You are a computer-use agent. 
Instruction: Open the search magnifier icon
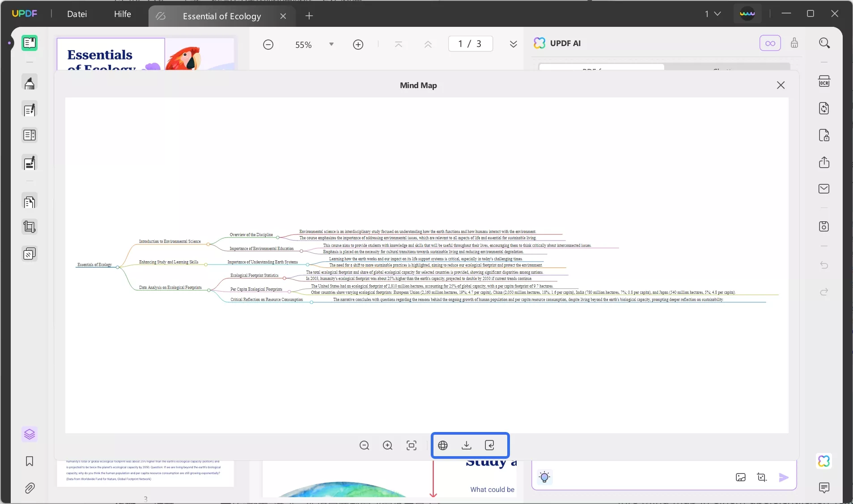(824, 43)
